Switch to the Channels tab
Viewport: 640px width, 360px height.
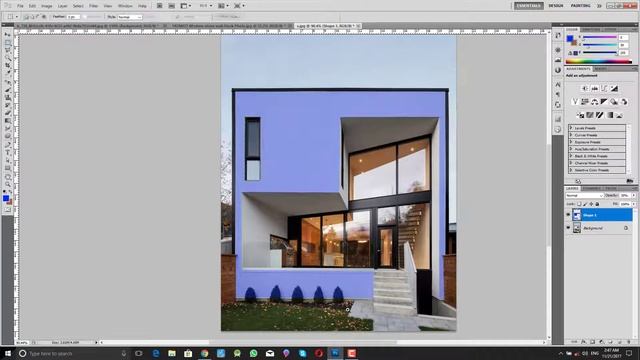pyautogui.click(x=591, y=188)
